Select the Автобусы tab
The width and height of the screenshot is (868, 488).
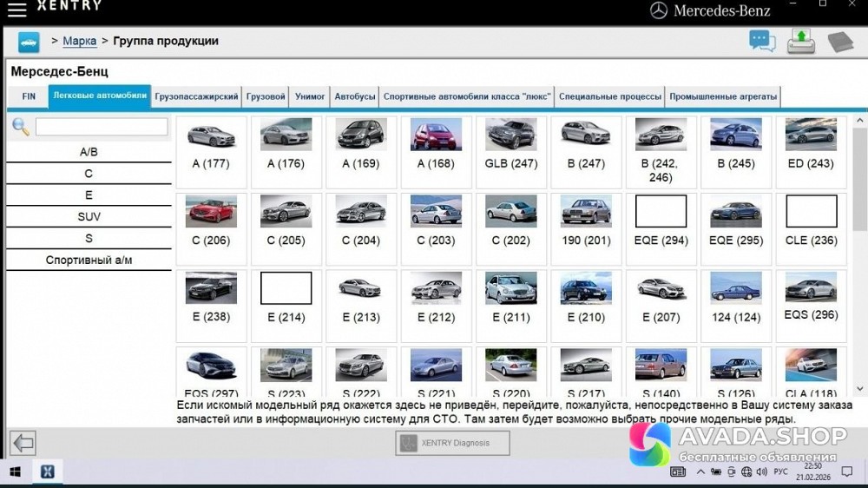(x=355, y=96)
